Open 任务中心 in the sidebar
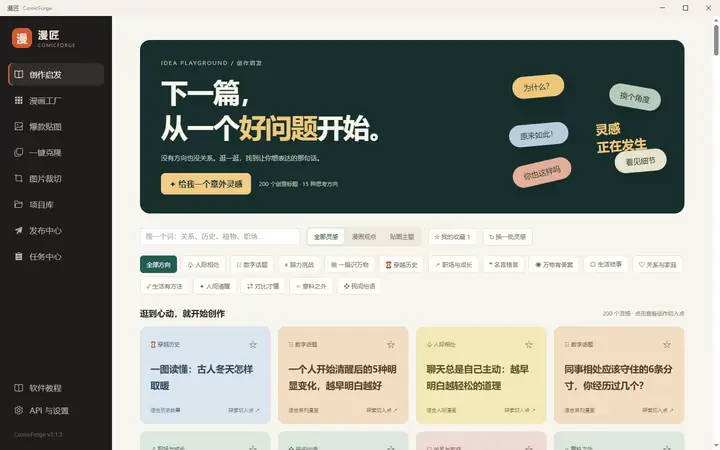720x450 pixels. pos(56,257)
